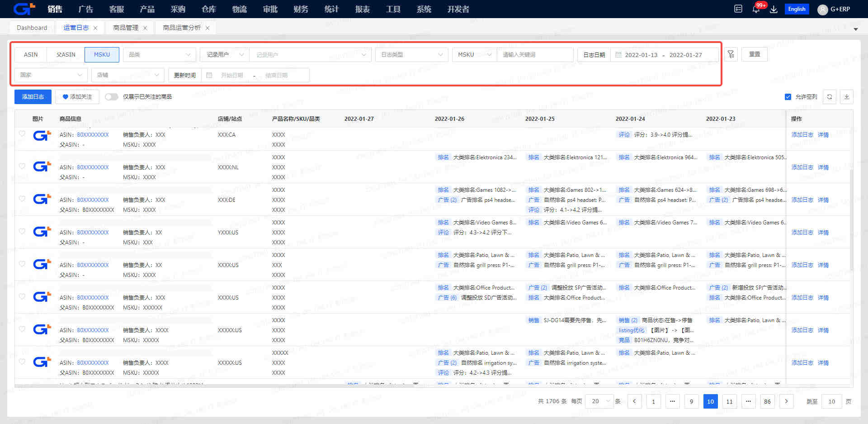Click the G+ ERP logo
The height and width of the screenshot is (424, 868).
coord(24,9)
